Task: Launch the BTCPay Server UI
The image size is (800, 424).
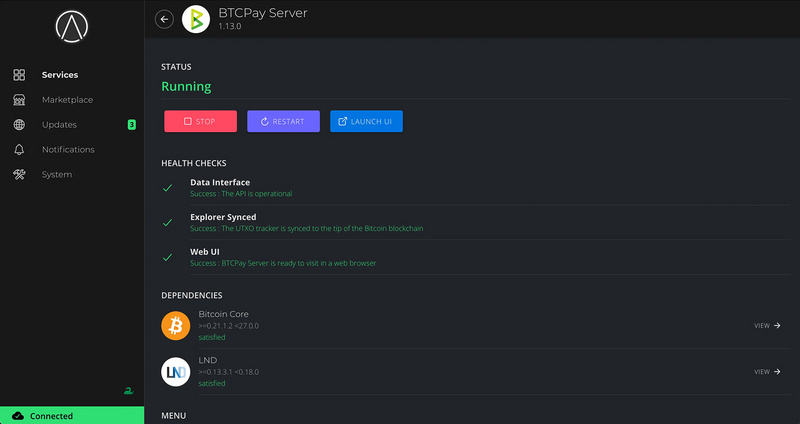Action: 366,121
